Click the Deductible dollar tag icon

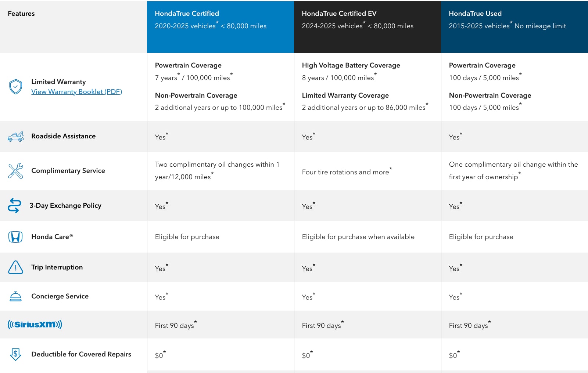15,354
